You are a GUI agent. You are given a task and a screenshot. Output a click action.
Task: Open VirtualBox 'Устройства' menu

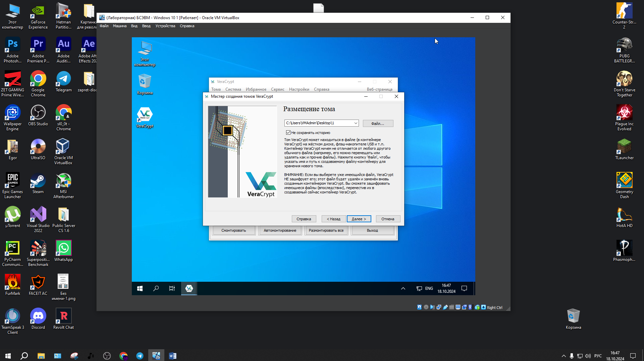click(165, 26)
